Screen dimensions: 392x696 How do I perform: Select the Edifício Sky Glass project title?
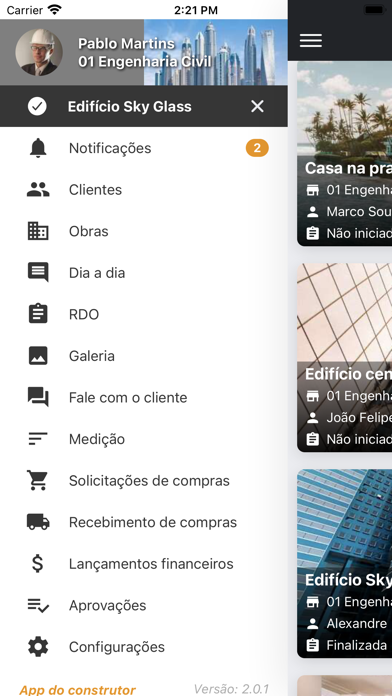(x=130, y=107)
